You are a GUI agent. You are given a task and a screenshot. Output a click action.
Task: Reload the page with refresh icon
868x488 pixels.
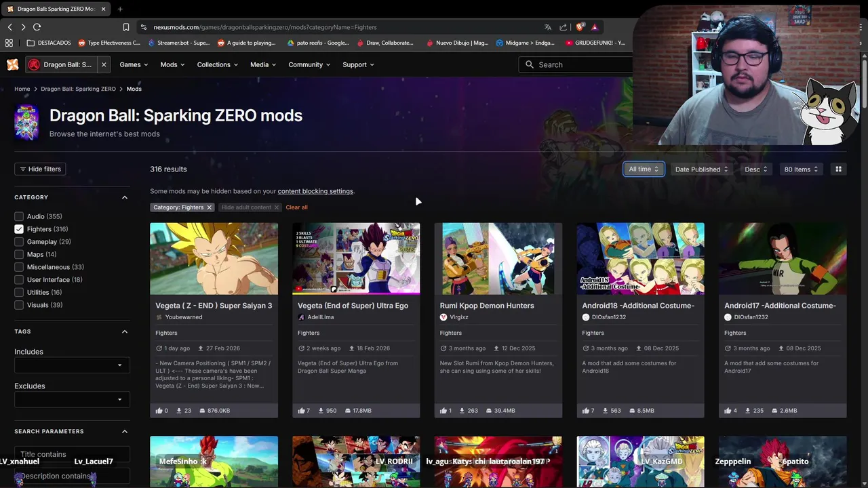37,27
